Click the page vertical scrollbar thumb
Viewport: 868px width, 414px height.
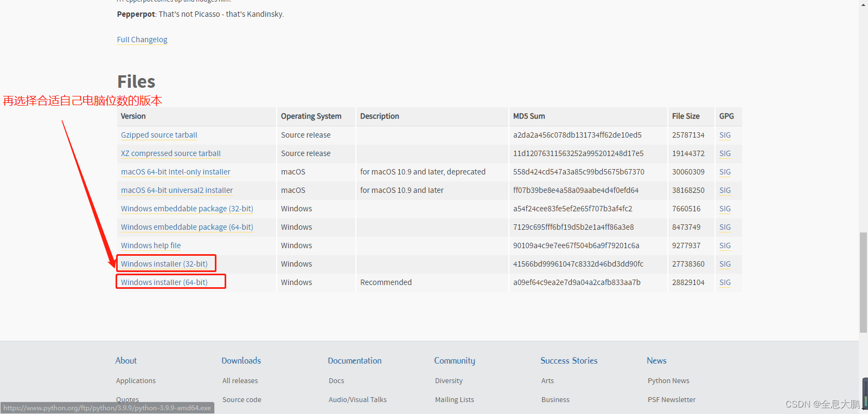point(863,282)
